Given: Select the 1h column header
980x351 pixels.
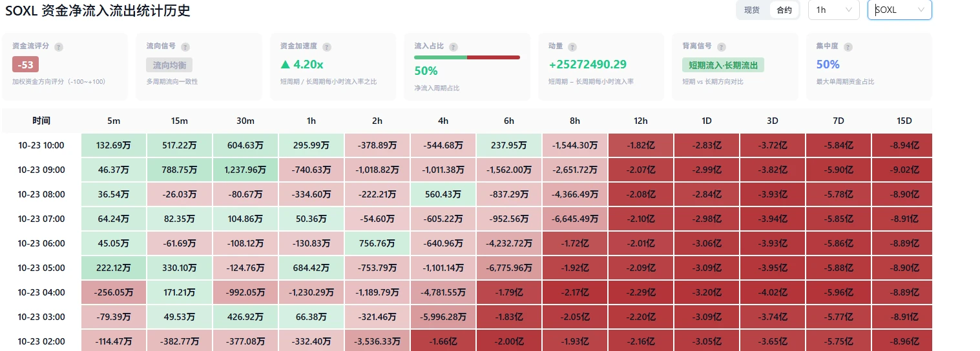Looking at the screenshot, I should [311, 121].
